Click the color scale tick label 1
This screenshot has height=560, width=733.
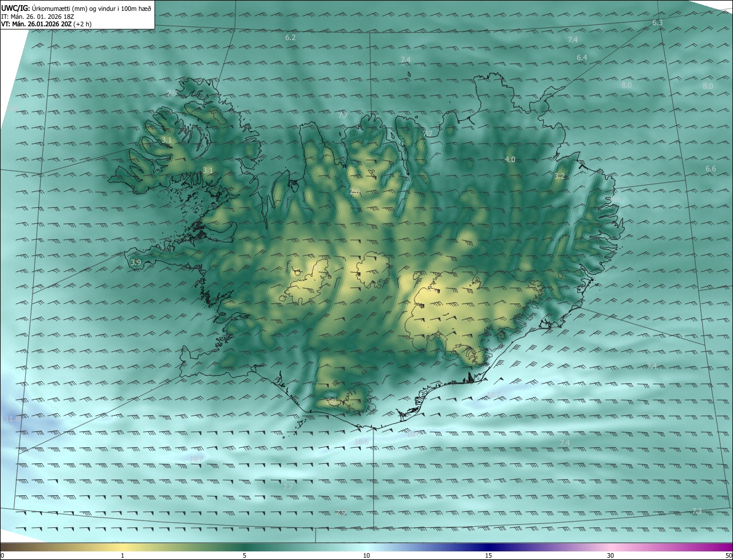(x=123, y=555)
